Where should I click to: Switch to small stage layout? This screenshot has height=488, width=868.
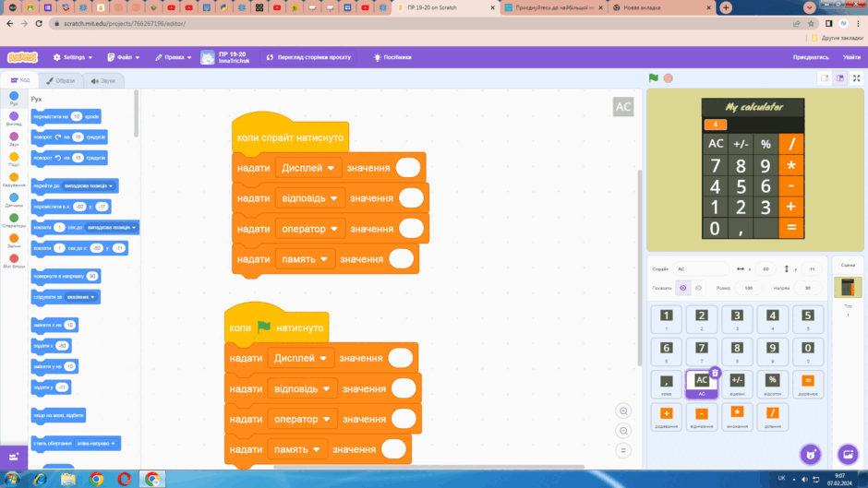coord(825,78)
